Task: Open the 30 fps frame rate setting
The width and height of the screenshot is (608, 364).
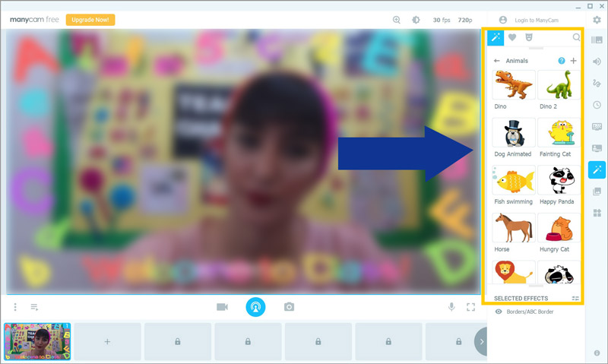Action: (442, 20)
